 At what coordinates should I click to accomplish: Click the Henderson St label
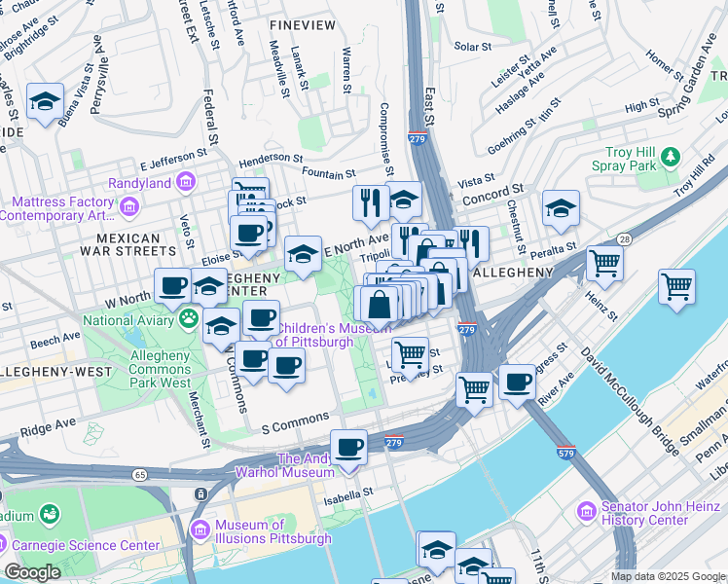[x=272, y=161]
